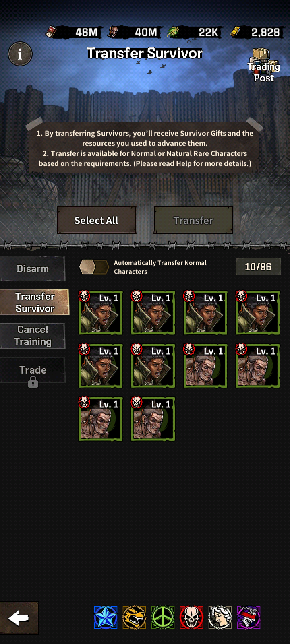Filter by red skull faction icon
This screenshot has width=290, height=644.
click(x=191, y=617)
